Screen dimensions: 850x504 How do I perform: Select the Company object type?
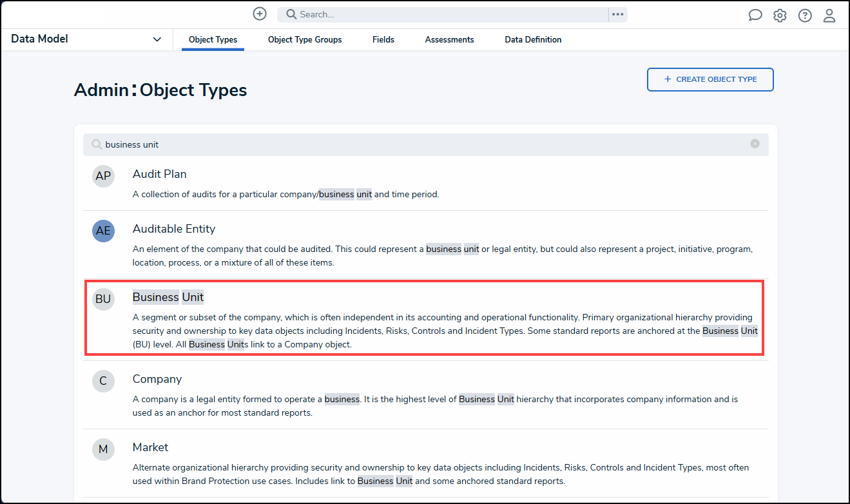tap(157, 379)
